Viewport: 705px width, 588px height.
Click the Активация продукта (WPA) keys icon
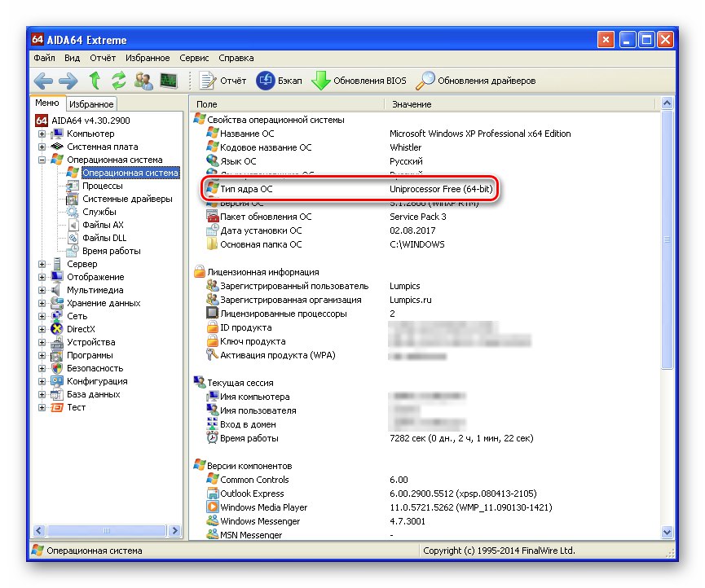[212, 355]
